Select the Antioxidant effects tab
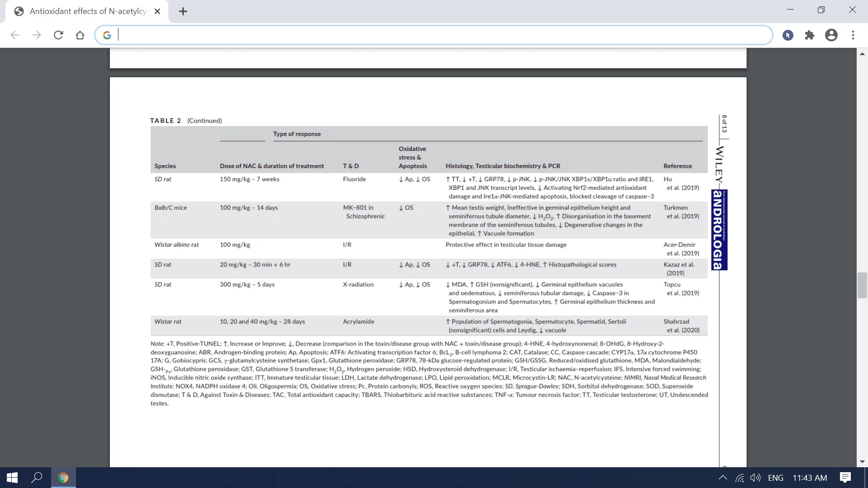868x488 pixels. [x=87, y=11]
